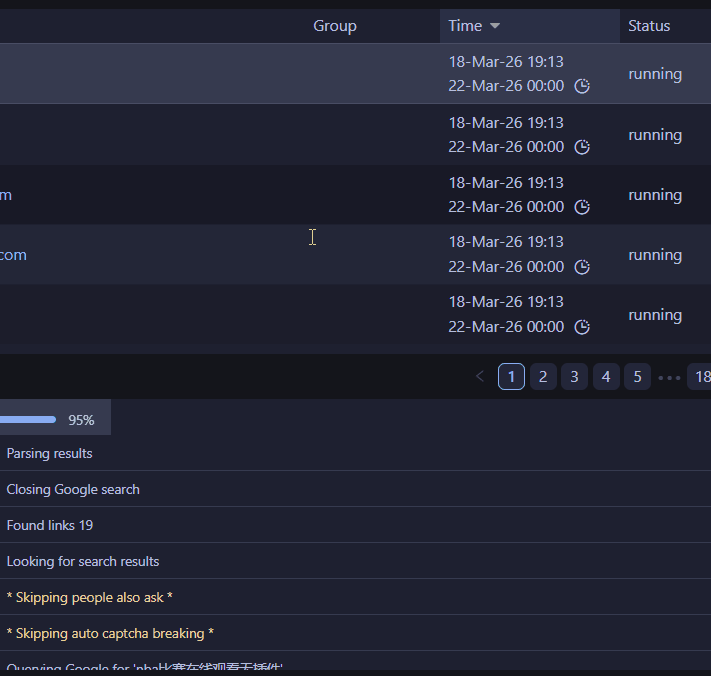The image size is (711, 676).
Task: Switch to page 5 of the results
Action: click(637, 377)
